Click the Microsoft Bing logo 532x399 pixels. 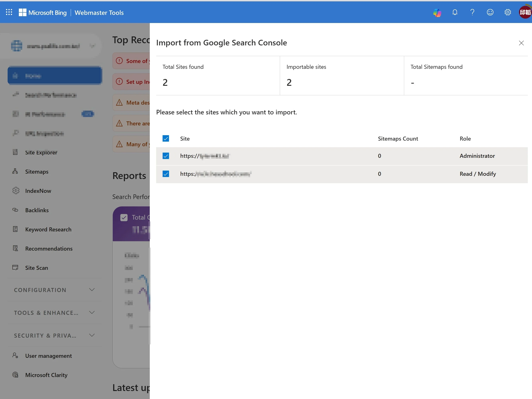(x=43, y=12)
